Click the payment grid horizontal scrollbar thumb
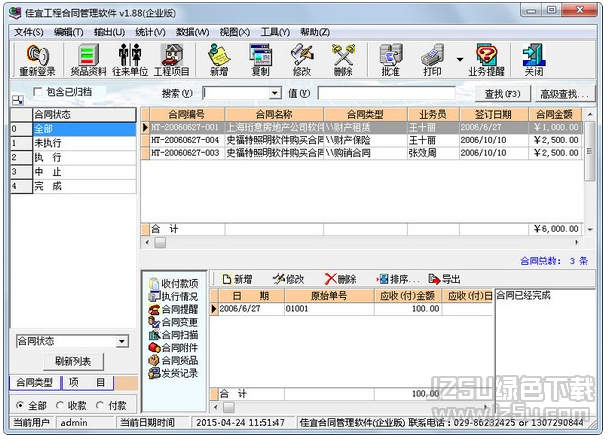Viewport: 608px width, 440px height. (229, 407)
